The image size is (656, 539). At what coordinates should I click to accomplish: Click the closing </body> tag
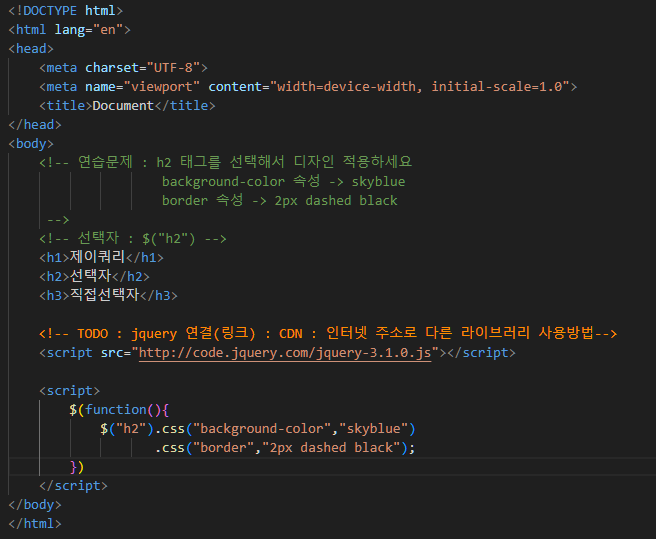click(x=35, y=505)
